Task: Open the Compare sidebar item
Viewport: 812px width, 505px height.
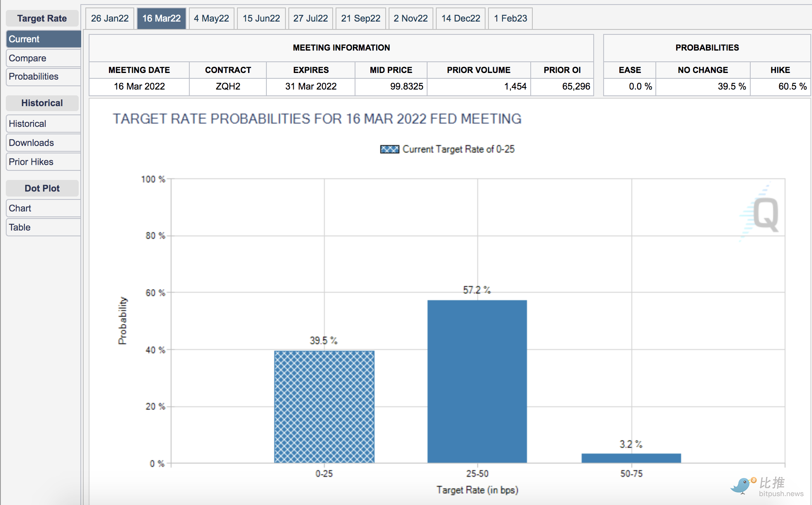Action: point(43,58)
